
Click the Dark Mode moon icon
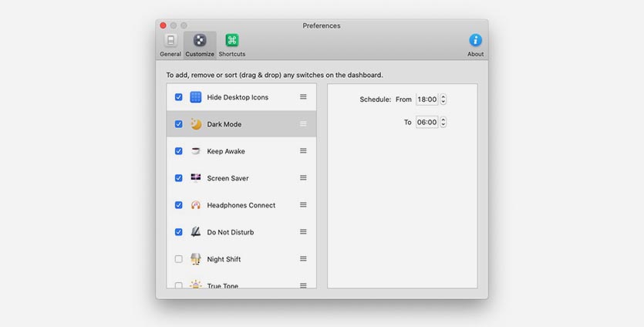(196, 124)
